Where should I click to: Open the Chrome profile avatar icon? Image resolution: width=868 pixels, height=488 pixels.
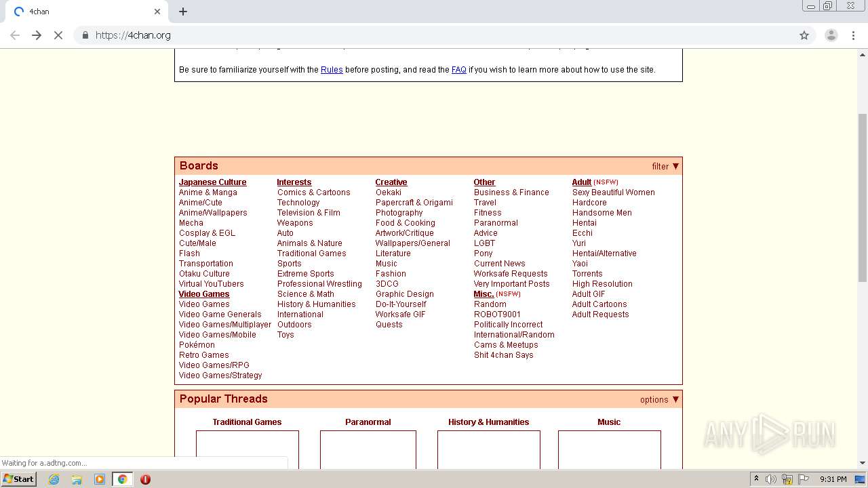[831, 35]
